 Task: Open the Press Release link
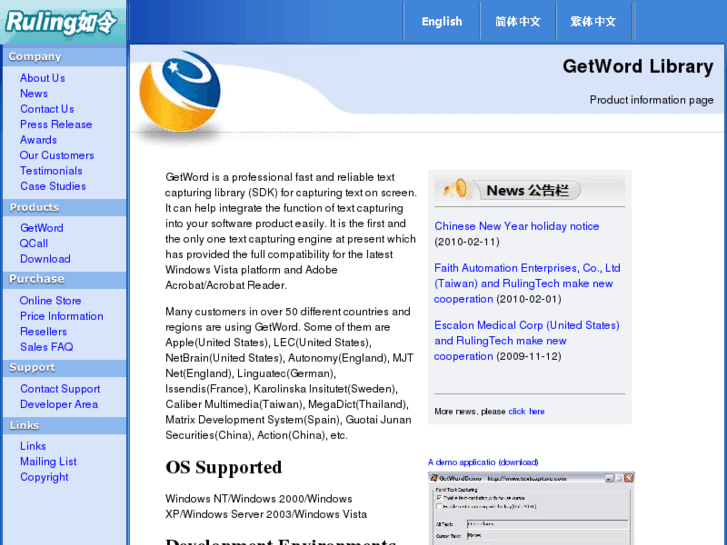(x=56, y=124)
